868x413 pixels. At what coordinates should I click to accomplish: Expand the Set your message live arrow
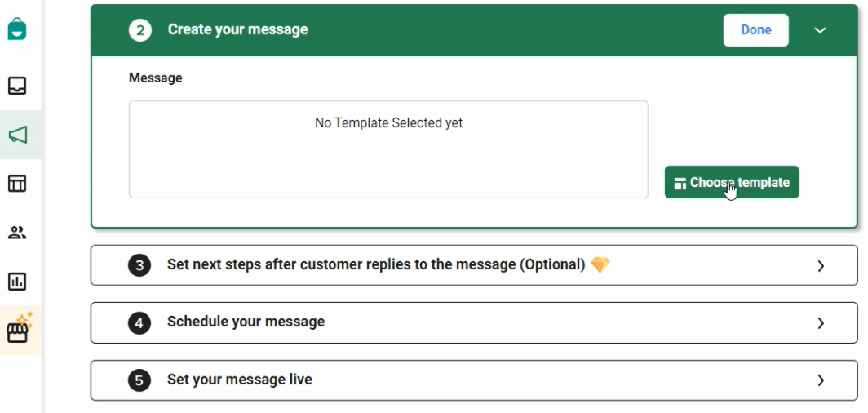(x=821, y=380)
